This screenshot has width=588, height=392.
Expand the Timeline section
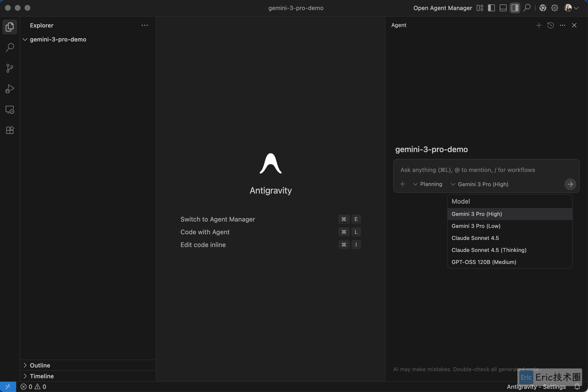[41, 376]
